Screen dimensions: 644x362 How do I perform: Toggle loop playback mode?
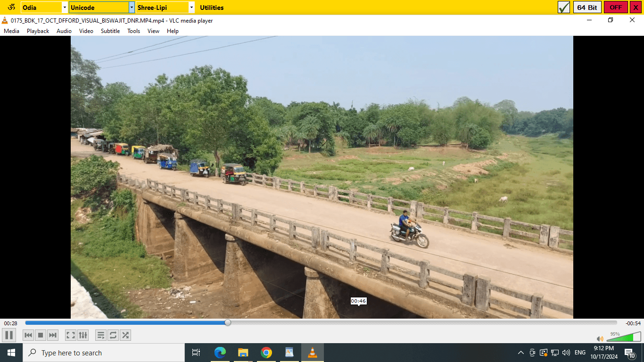tap(113, 335)
